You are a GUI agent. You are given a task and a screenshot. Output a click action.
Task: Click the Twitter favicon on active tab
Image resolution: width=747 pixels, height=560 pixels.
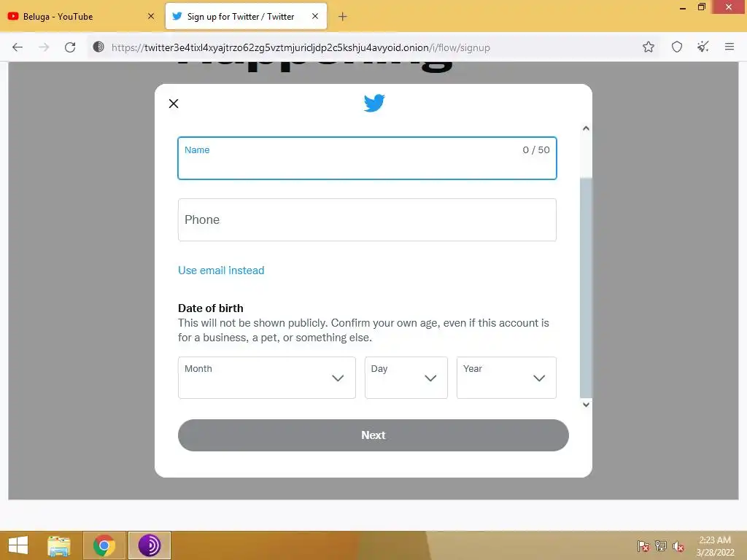[177, 16]
